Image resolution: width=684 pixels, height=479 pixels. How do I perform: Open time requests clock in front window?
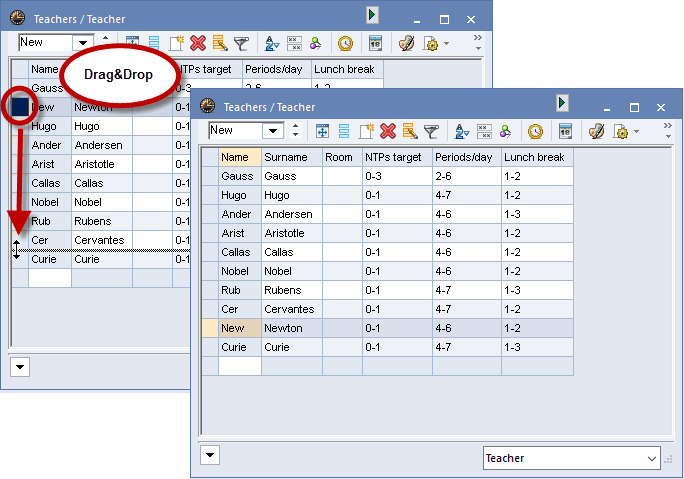coord(535,131)
